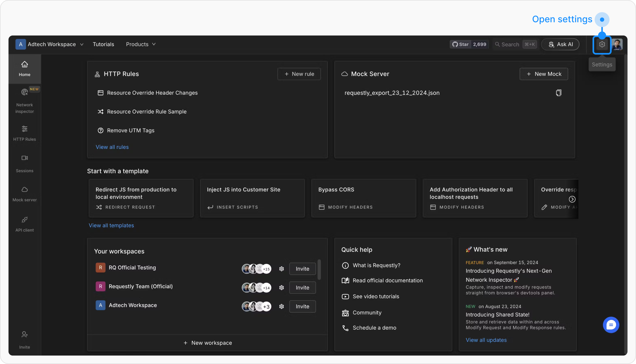
Task: Open settings gear icon in top bar
Action: point(602,45)
